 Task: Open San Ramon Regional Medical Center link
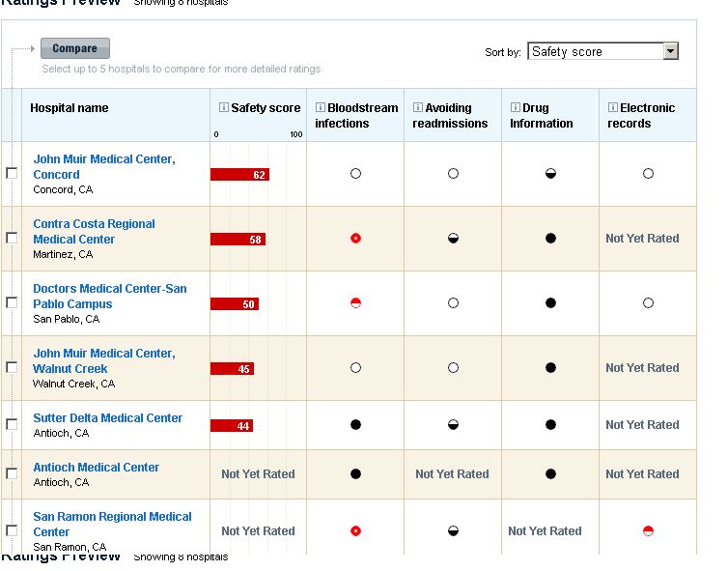pos(112,524)
